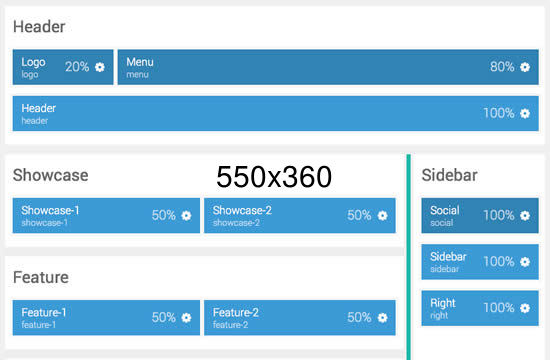Click the Showcase section title
This screenshot has height=360, width=550.
51,175
